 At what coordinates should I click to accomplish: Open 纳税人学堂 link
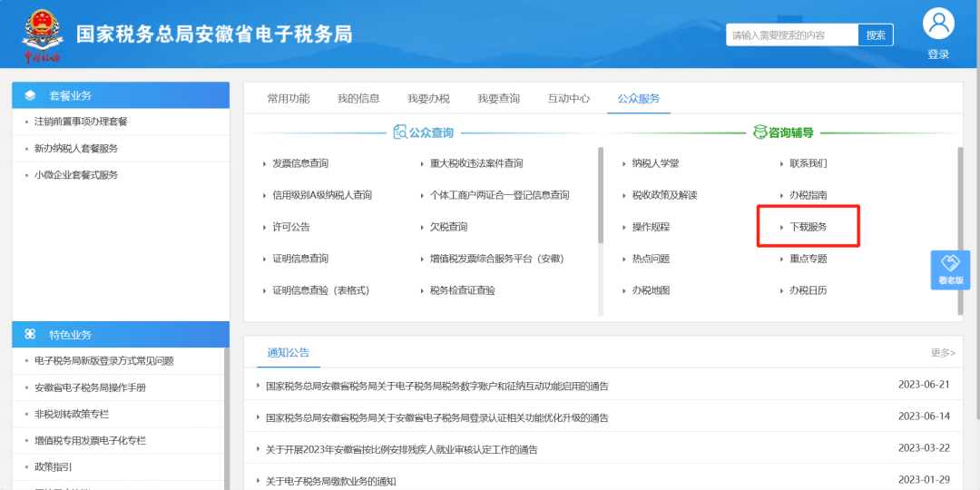655,163
